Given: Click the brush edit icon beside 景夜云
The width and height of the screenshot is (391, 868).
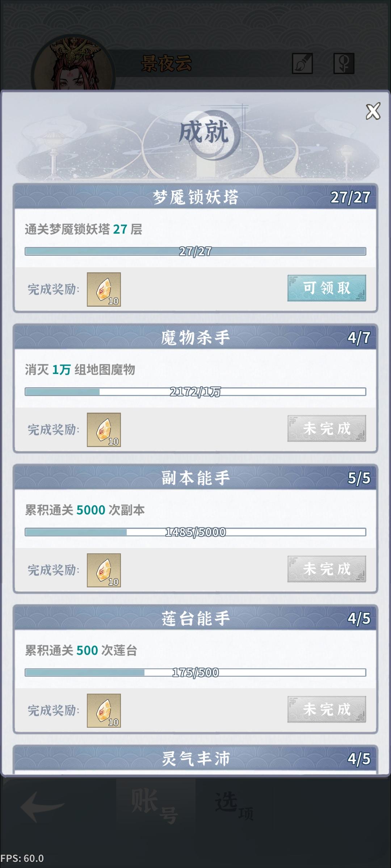Looking at the screenshot, I should point(302,64).
